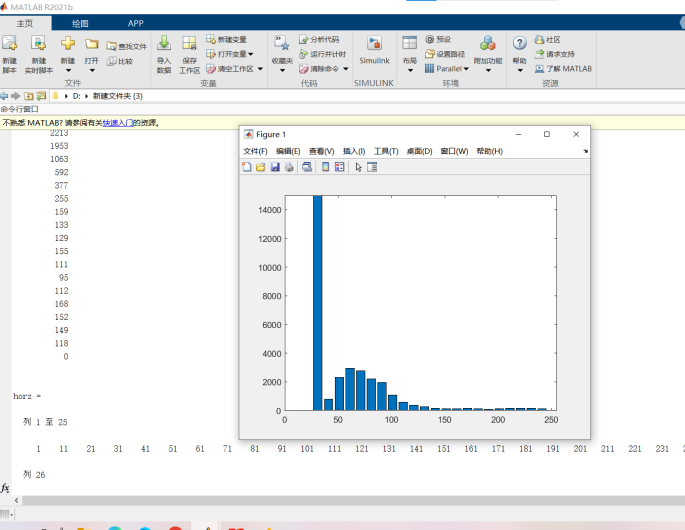Image resolution: width=685 pixels, height=530 pixels.
Task: Click New Figure icon in Figure 1 toolbar
Action: tap(247, 167)
